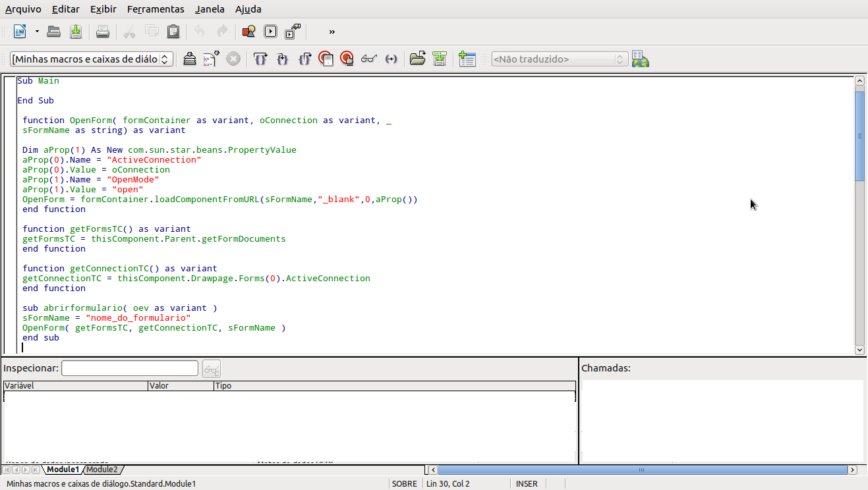
Task: Click the 'Sub Main' line in the editor
Action: click(x=38, y=81)
